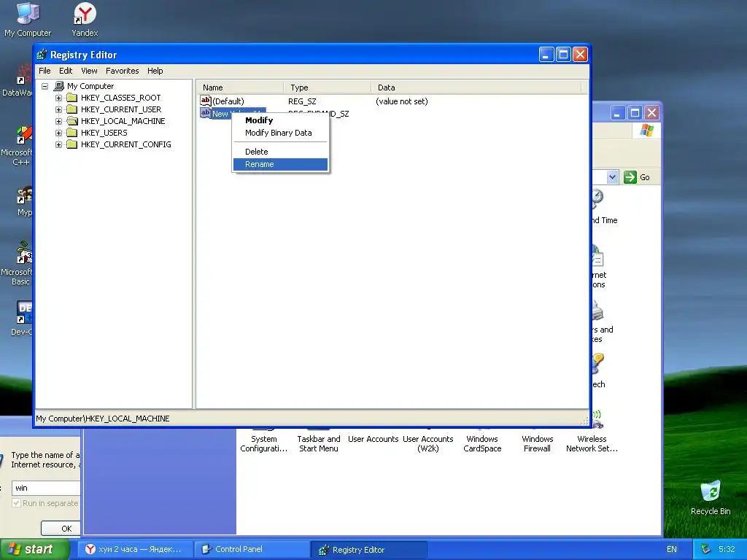
Task: Open the Dev-C++ desktop shortcut
Action: click(21, 318)
